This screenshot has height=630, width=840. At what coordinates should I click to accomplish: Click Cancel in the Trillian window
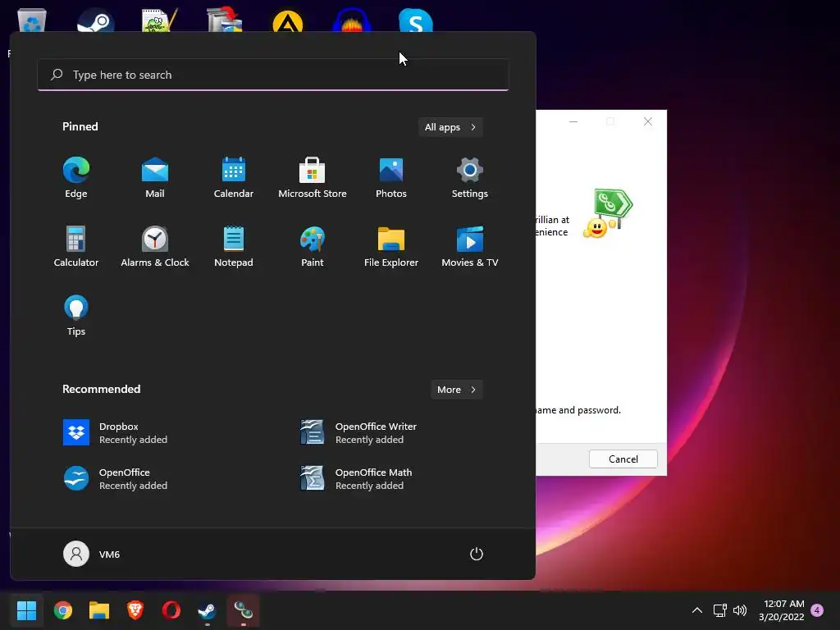[623, 459]
